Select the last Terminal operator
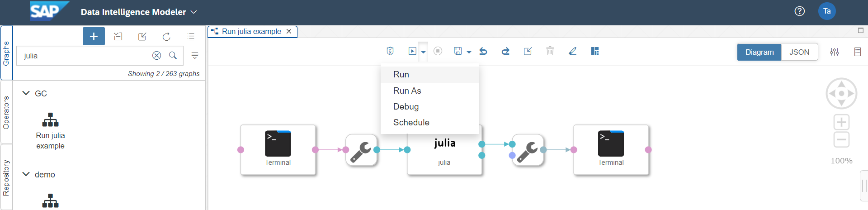Screen dimensions: 868x210 click(x=611, y=150)
